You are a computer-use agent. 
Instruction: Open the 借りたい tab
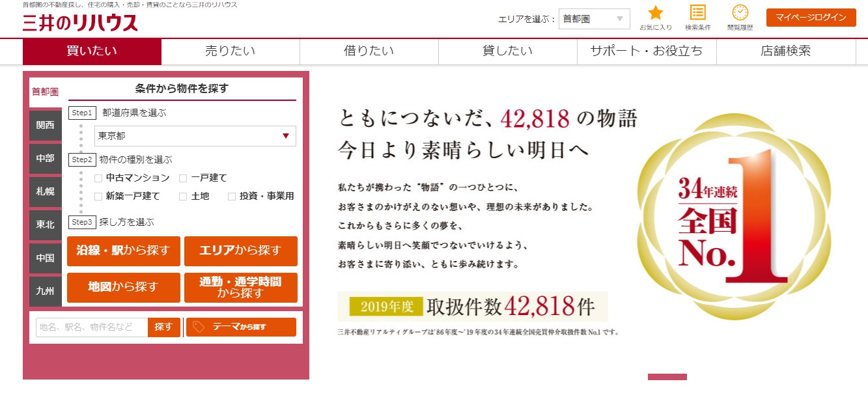369,51
